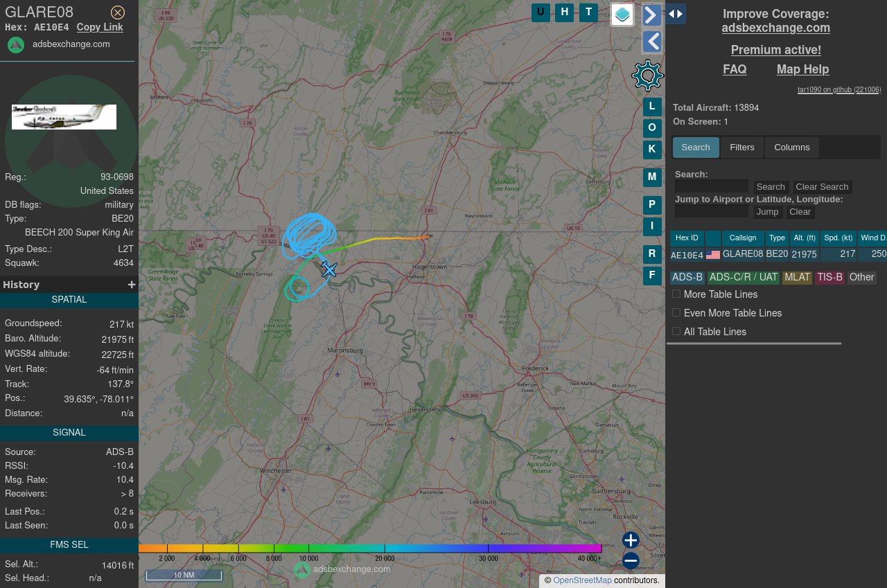The image size is (887, 588).
Task: Click the US flag in GLARE08 row
Action: tap(712, 255)
